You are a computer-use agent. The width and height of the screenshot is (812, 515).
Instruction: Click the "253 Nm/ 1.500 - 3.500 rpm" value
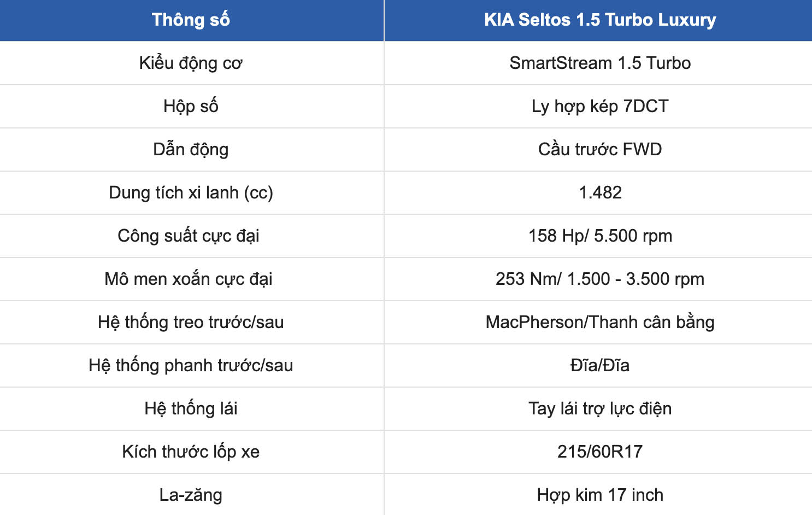pyautogui.click(x=599, y=279)
